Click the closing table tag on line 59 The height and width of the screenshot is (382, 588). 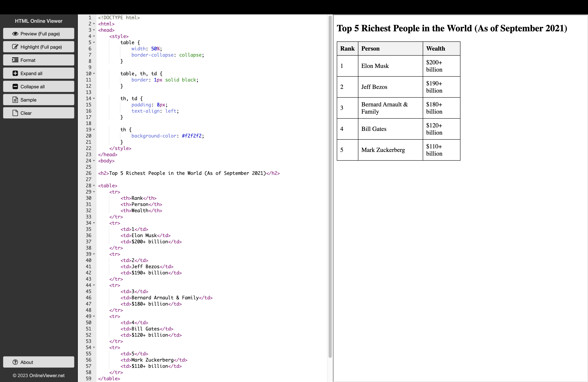pyautogui.click(x=109, y=378)
